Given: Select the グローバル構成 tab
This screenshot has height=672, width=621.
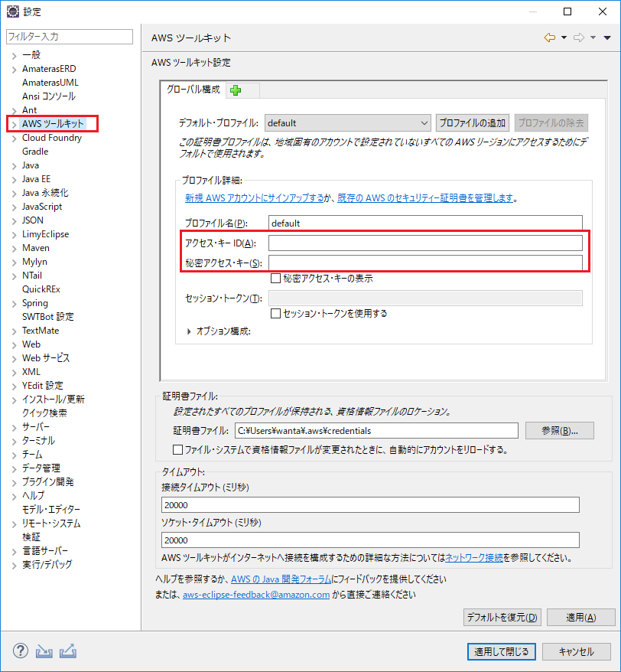Looking at the screenshot, I should 193,89.
